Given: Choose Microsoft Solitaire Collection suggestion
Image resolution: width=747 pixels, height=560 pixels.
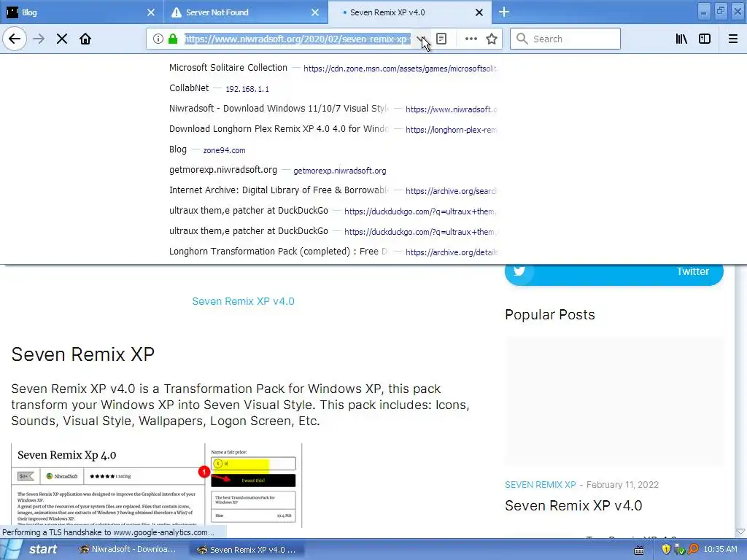Looking at the screenshot, I should click(333, 68).
